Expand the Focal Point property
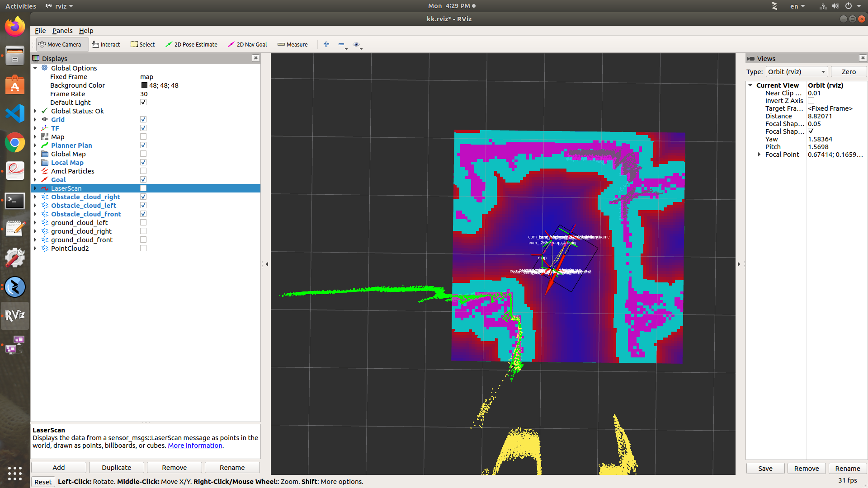868x488 pixels. (x=759, y=155)
